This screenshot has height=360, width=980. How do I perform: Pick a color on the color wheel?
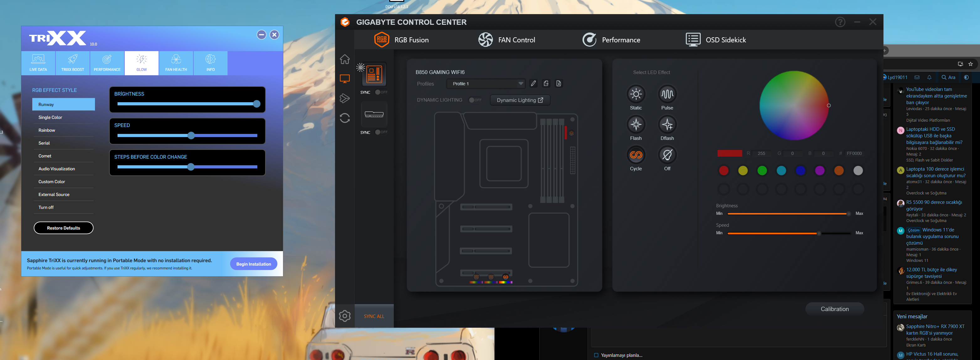pos(794,105)
